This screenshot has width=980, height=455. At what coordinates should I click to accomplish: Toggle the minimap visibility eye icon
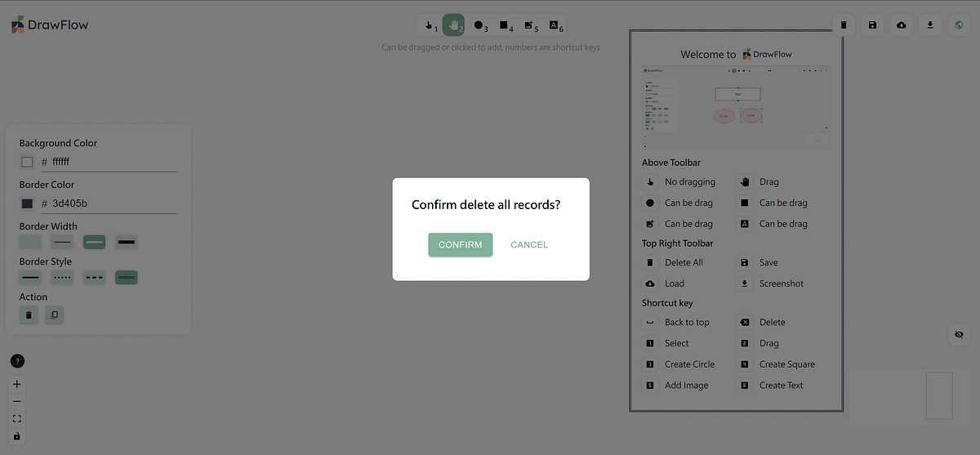[959, 335]
